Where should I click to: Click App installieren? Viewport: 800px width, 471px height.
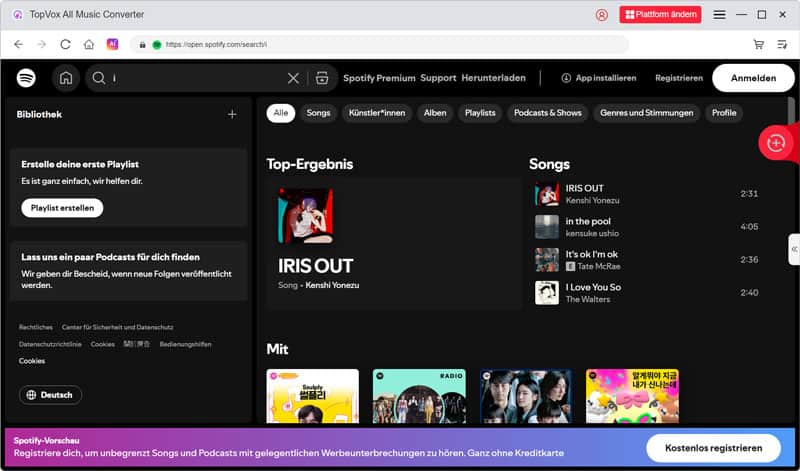pyautogui.click(x=599, y=78)
